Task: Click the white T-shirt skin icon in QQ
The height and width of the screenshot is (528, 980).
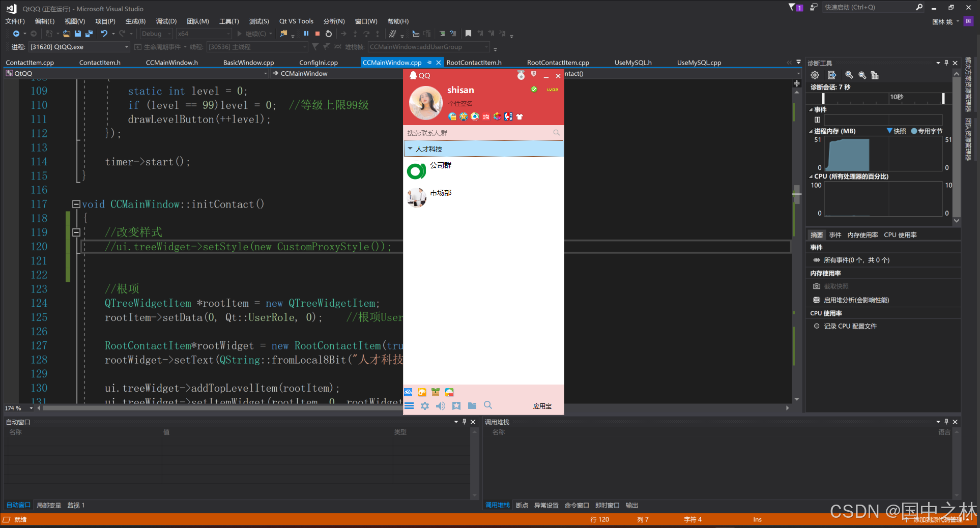Action: (x=520, y=116)
